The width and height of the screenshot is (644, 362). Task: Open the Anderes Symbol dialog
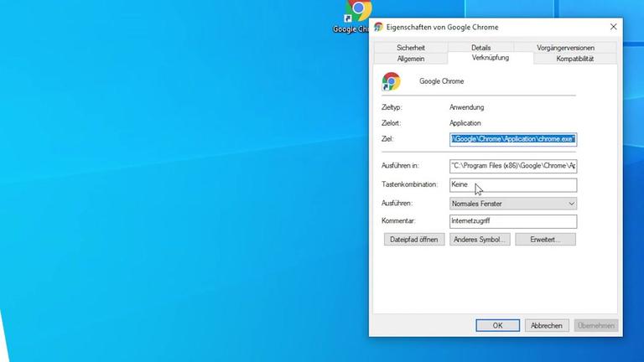pyautogui.click(x=479, y=240)
